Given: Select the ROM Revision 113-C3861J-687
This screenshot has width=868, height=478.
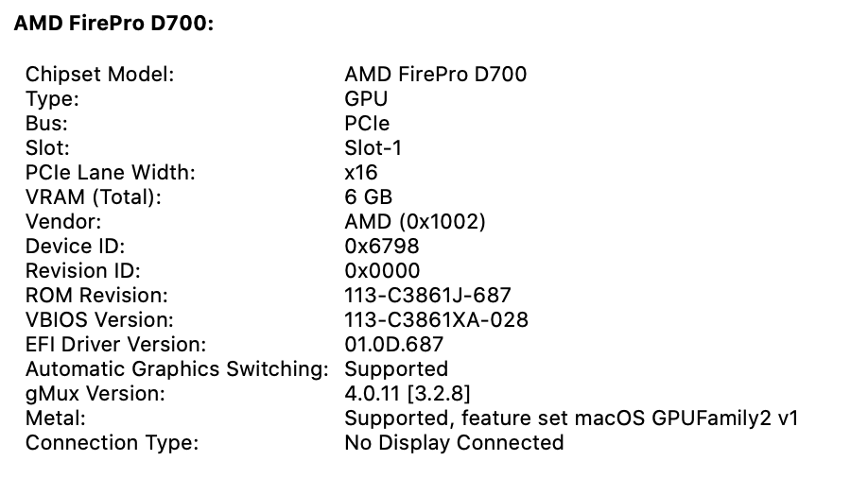Looking at the screenshot, I should pyautogui.click(x=428, y=295).
